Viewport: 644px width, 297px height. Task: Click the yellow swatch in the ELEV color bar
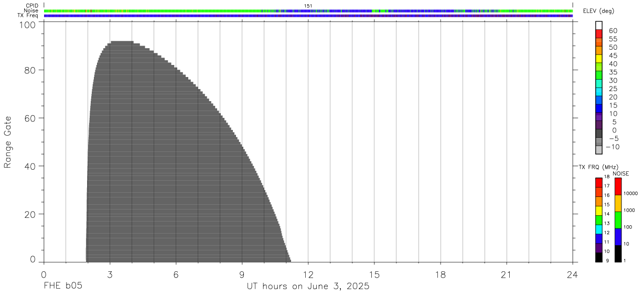pos(599,59)
